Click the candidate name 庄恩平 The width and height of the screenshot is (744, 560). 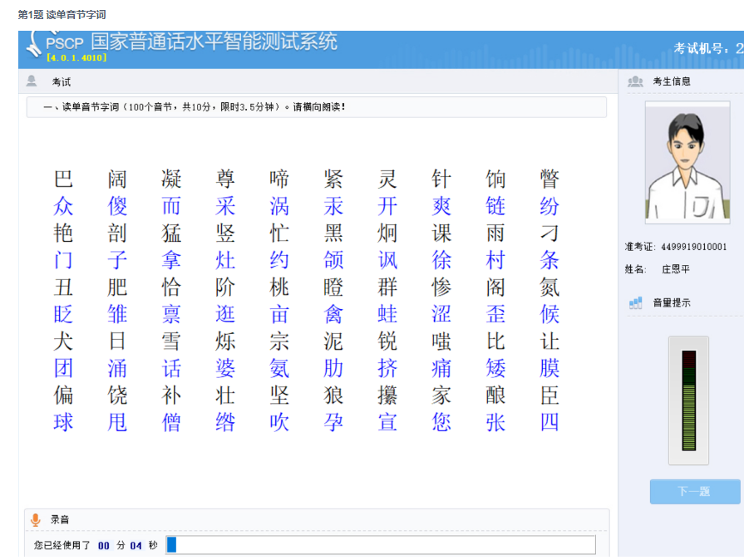[675, 269]
